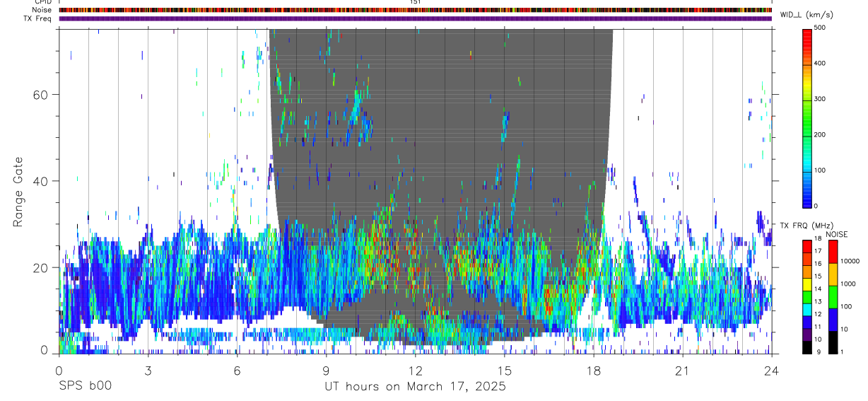This screenshot has width=868, height=401.
Task: Click the 300 tick on velocity-width colorbar
Action: (x=820, y=99)
